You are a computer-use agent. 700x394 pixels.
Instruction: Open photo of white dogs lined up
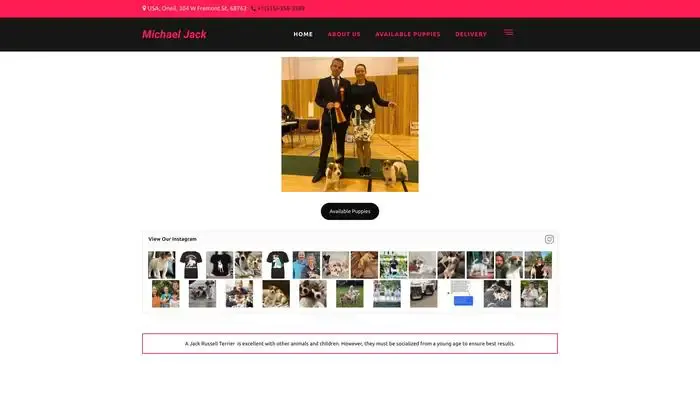point(387,294)
